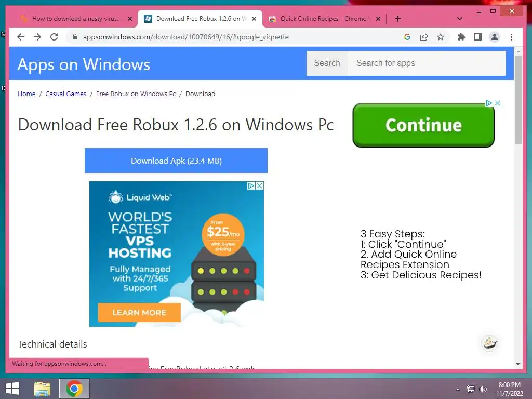Open a new tab with plus button

click(x=398, y=19)
